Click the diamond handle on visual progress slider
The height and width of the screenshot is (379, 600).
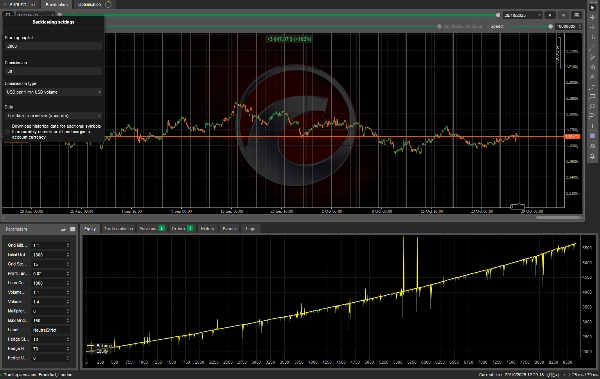(439, 26)
